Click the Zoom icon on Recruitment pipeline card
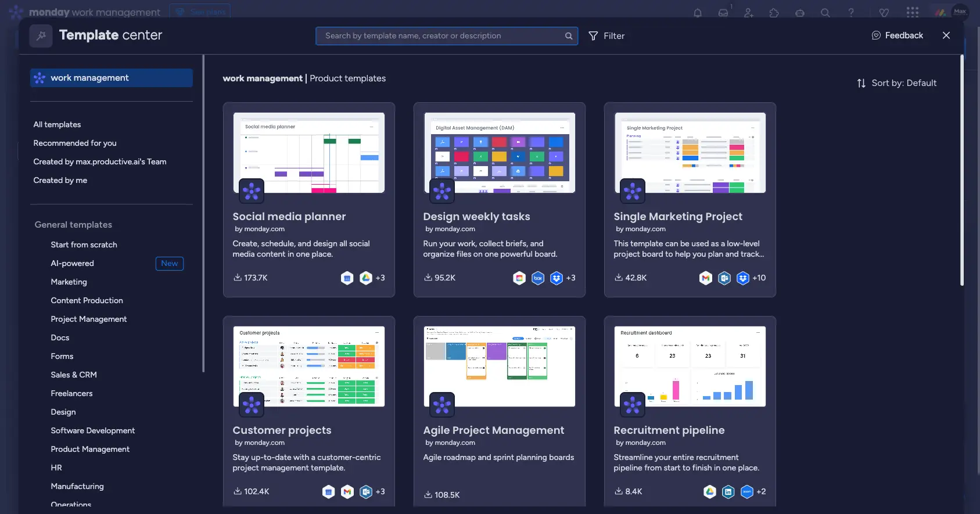Image resolution: width=980 pixels, height=514 pixels. (747, 491)
